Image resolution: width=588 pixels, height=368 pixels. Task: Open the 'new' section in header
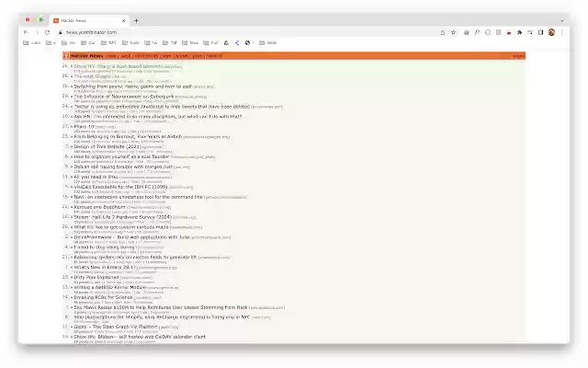111,56
